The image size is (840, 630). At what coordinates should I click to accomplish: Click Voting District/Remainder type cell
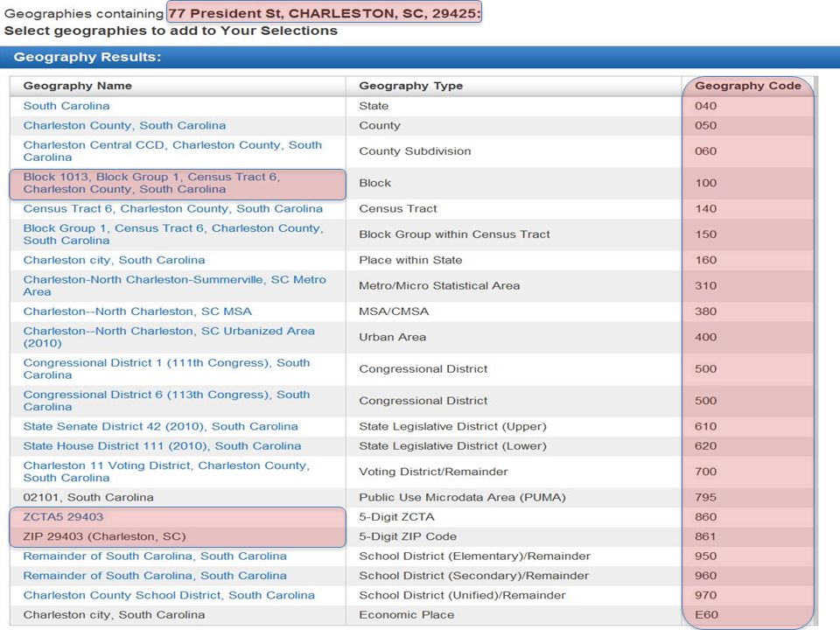[433, 472]
